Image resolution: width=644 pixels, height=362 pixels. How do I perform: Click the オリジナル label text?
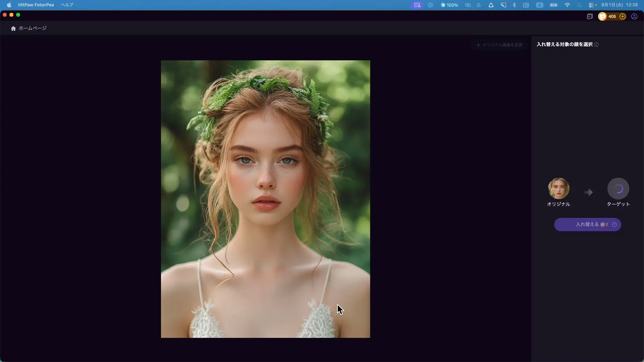click(558, 204)
